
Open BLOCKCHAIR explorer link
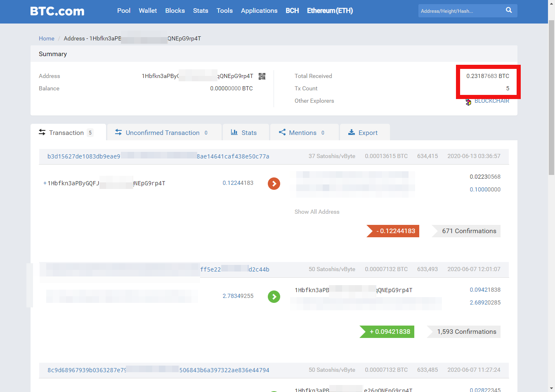coord(492,101)
